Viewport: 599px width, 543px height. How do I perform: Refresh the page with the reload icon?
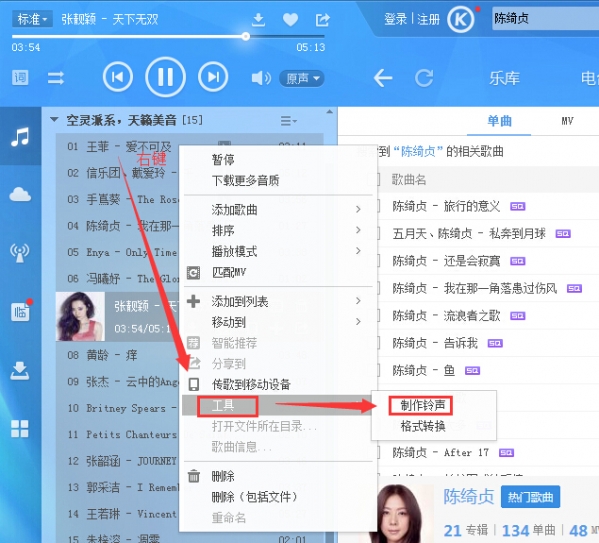(x=424, y=78)
